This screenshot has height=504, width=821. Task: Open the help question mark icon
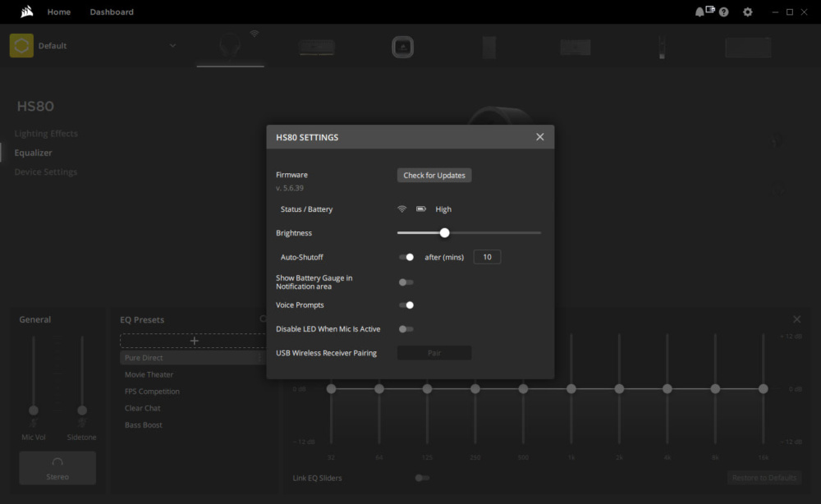point(723,12)
